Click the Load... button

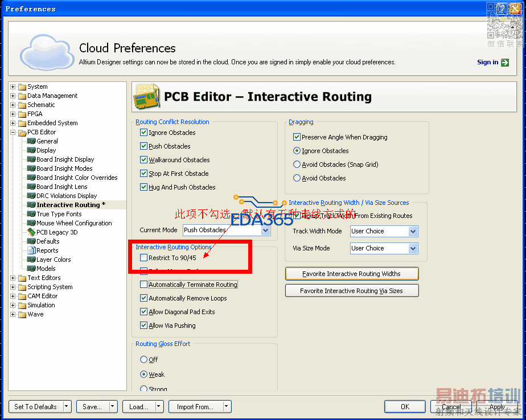[138, 406]
